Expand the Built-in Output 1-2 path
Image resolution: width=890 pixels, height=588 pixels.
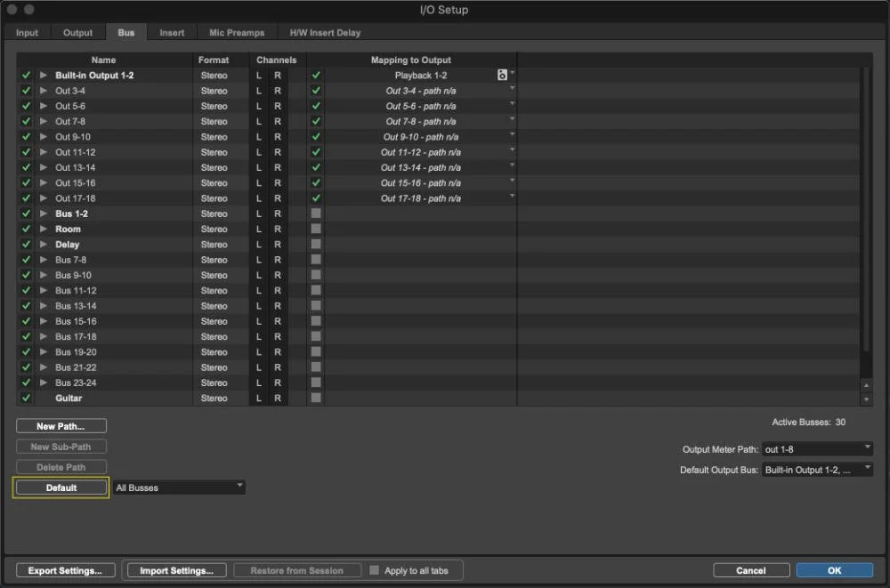coord(43,75)
